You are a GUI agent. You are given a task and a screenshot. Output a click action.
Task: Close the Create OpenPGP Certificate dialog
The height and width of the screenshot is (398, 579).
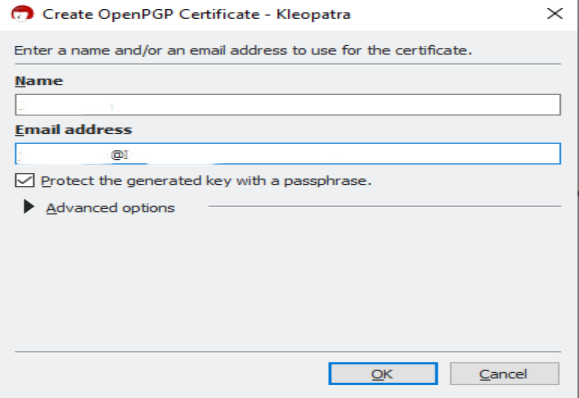point(555,14)
